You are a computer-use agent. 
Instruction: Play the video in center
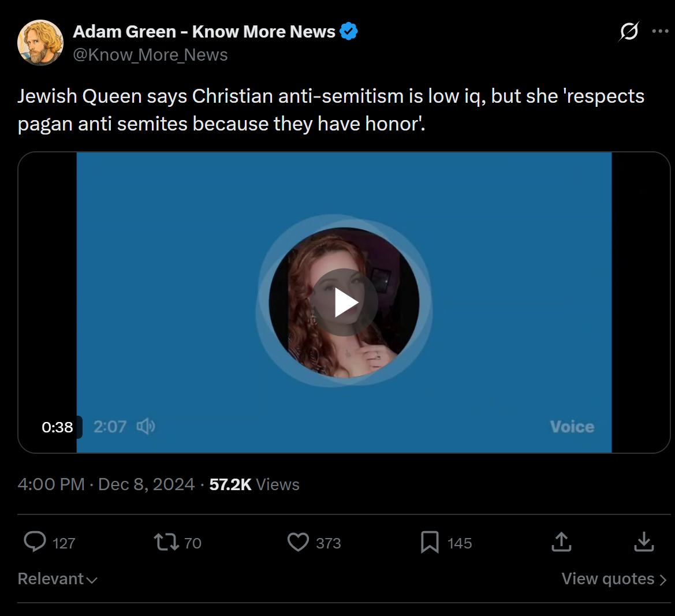(x=344, y=302)
